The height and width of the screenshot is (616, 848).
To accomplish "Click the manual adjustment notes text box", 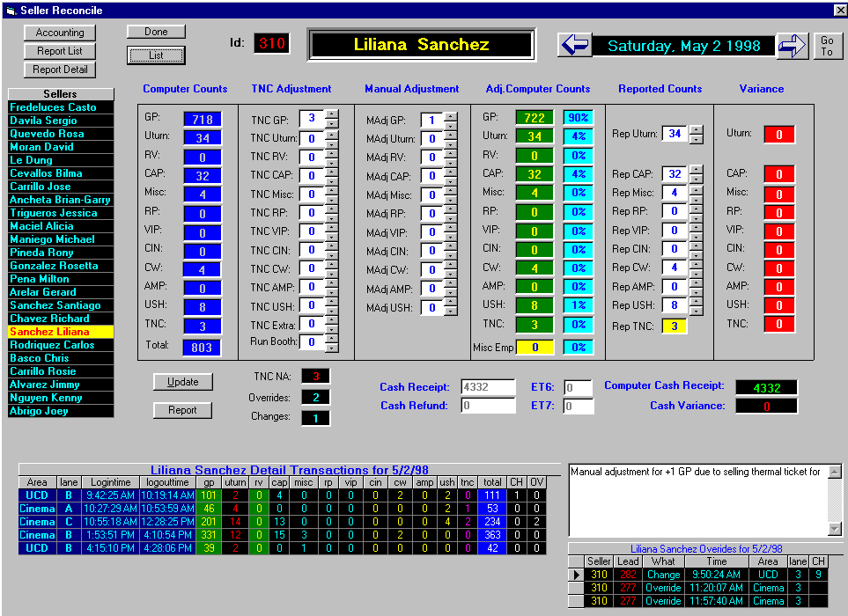I will click(698, 500).
